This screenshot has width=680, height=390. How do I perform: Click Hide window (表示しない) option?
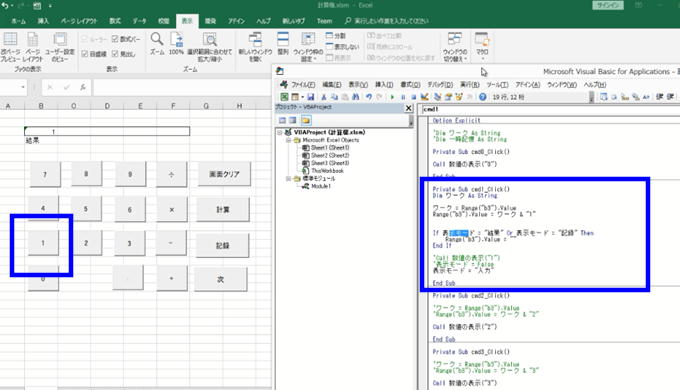tap(343, 46)
